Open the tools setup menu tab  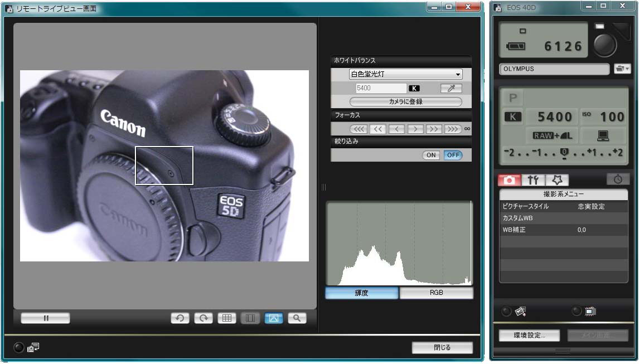pyautogui.click(x=533, y=179)
